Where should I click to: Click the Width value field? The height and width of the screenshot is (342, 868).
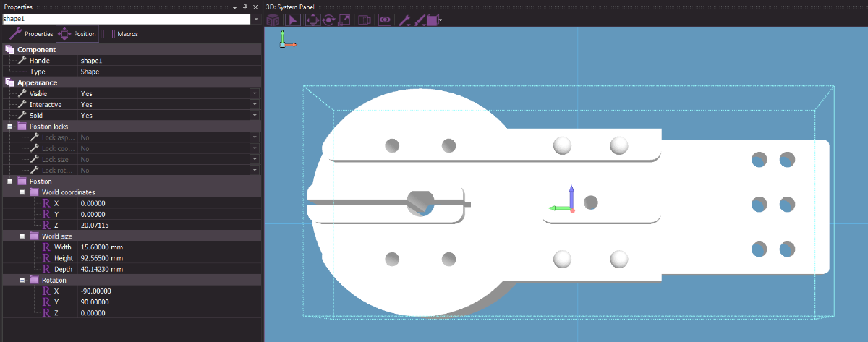pyautogui.click(x=166, y=247)
